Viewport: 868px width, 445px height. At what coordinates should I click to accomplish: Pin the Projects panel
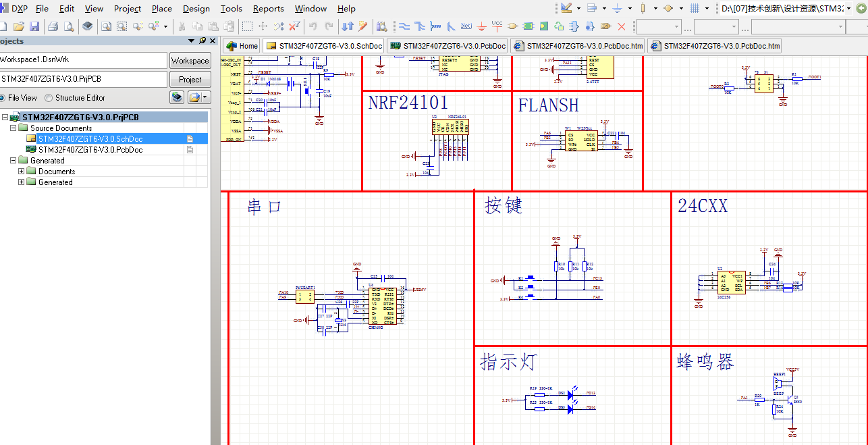(202, 41)
